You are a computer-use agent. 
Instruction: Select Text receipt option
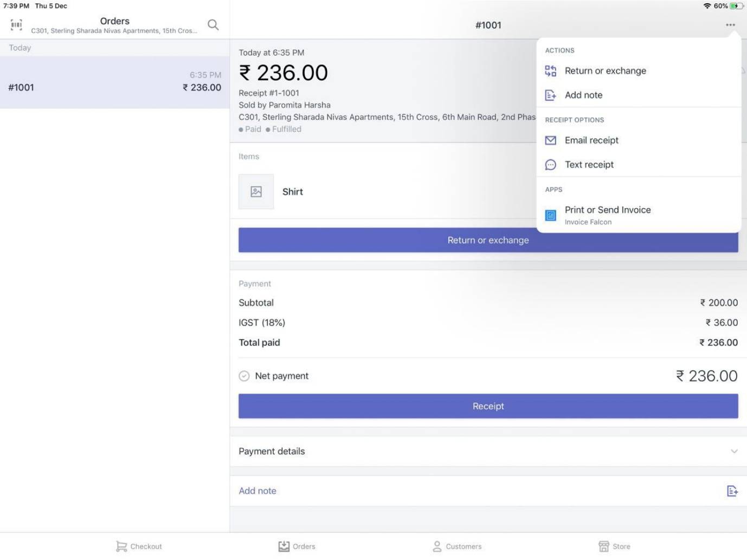pyautogui.click(x=589, y=165)
